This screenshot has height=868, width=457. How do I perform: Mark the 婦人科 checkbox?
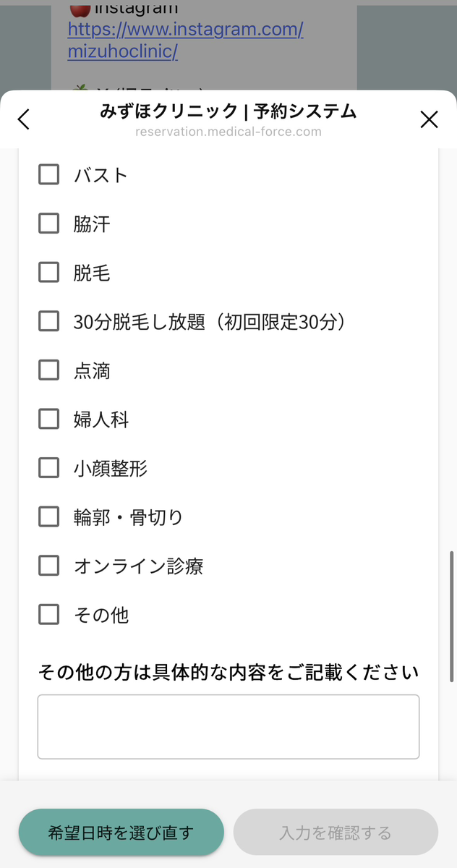point(48,419)
